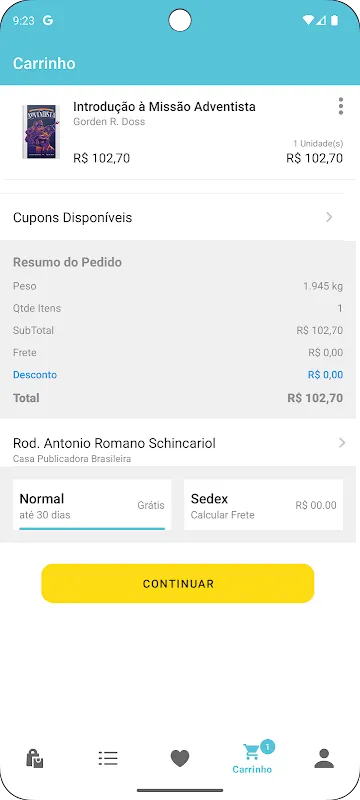Image resolution: width=360 pixels, height=800 pixels.
Task: Tap the Introdução à Missão Adventista title
Action: 164,107
